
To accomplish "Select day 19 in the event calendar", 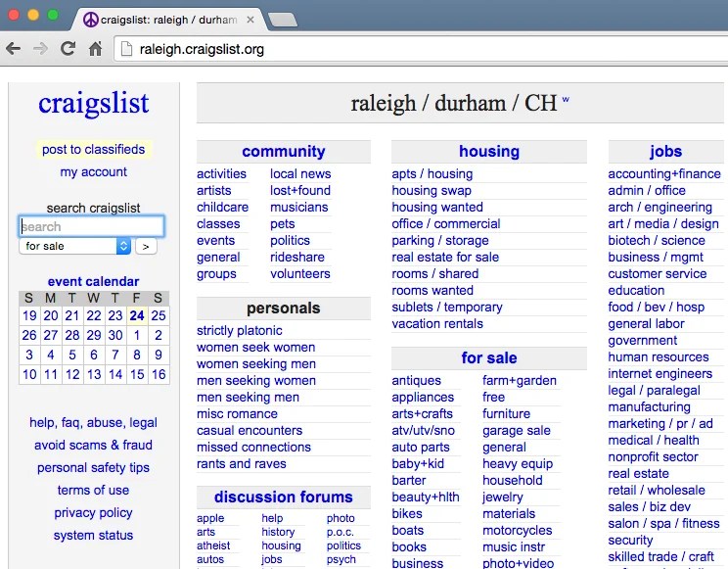I will [x=29, y=315].
